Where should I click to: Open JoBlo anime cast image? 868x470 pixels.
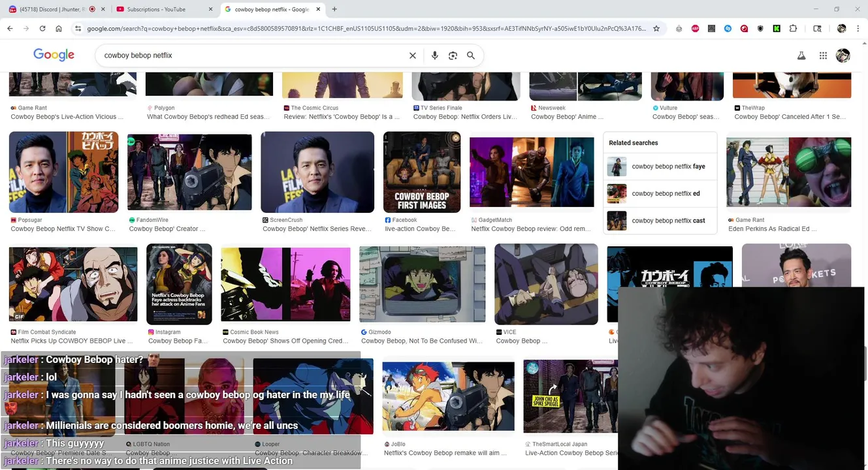point(448,396)
